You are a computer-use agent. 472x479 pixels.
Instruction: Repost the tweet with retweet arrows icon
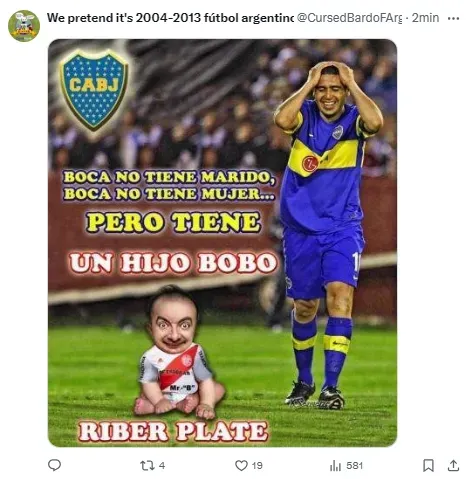146,465
